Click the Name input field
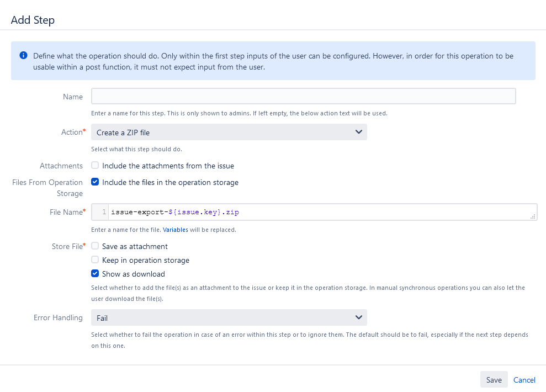546x392 pixels. (x=303, y=97)
